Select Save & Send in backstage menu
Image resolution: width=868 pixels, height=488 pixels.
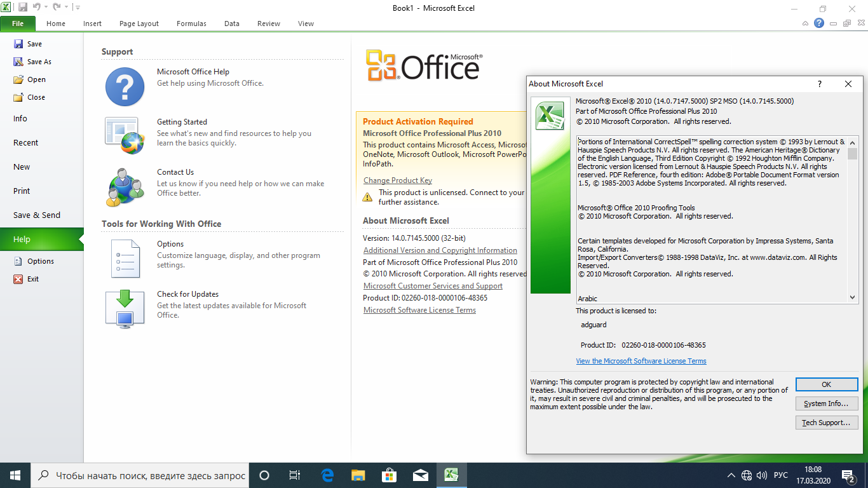[42, 215]
